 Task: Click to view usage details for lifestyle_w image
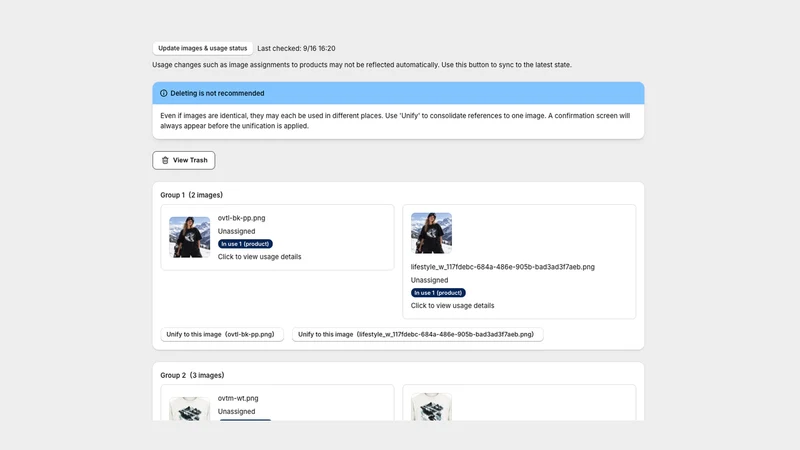pyautogui.click(x=452, y=306)
